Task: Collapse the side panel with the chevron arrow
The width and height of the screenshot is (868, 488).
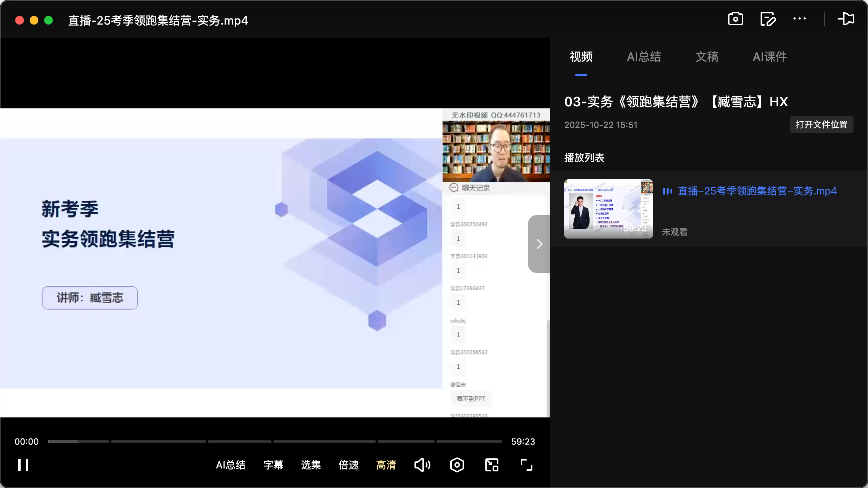Action: 539,244
